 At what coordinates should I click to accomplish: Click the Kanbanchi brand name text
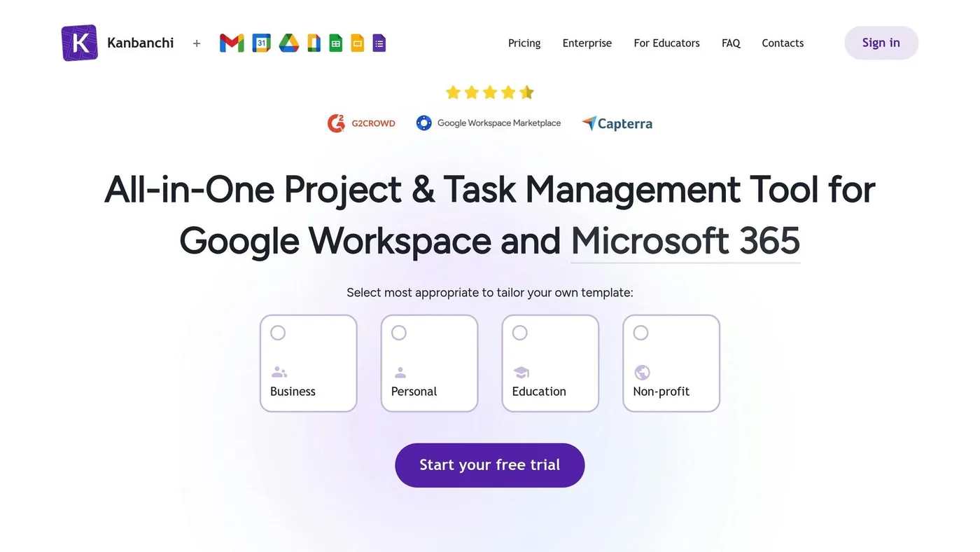(x=141, y=43)
